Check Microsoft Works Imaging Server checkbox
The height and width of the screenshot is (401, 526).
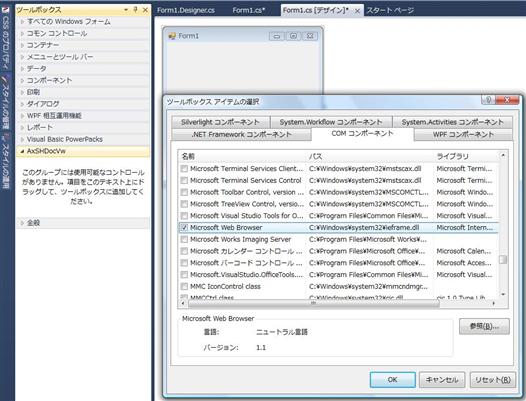tap(184, 239)
